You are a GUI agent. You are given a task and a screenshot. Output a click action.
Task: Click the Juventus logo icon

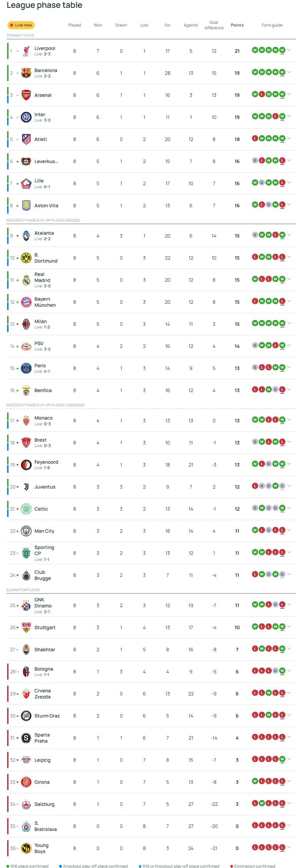[26, 487]
